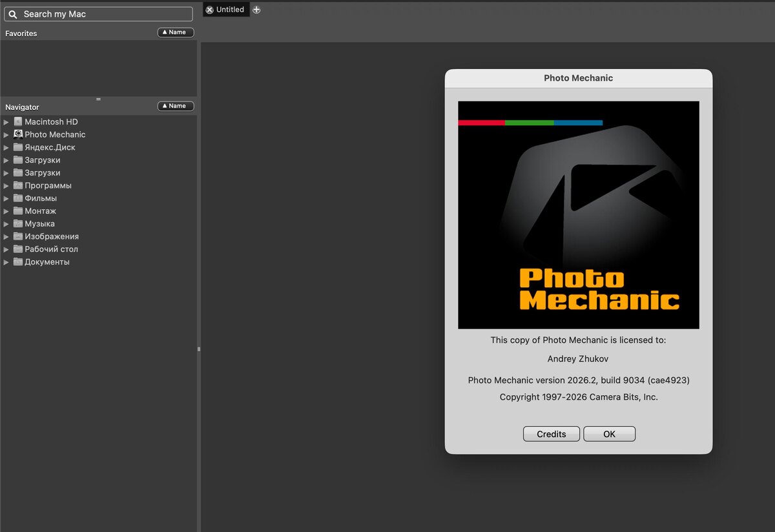Add a new tab with the plus icon
This screenshot has width=775, height=532.
tap(256, 10)
